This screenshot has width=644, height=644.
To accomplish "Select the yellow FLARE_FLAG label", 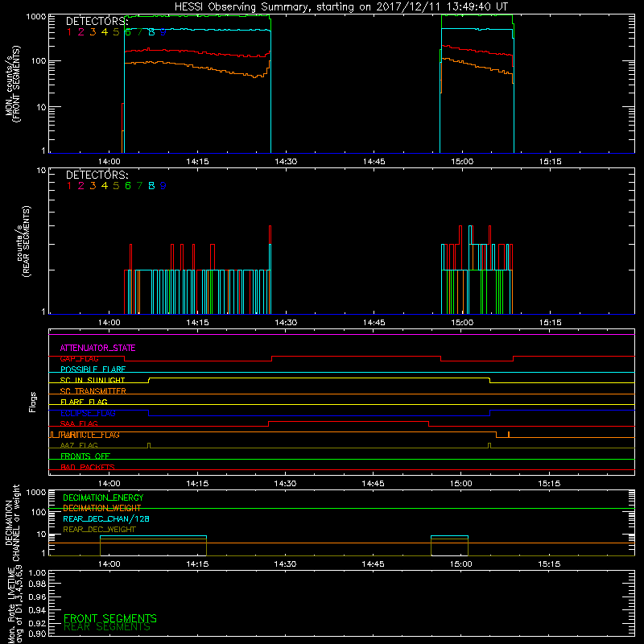I will pos(84,402).
